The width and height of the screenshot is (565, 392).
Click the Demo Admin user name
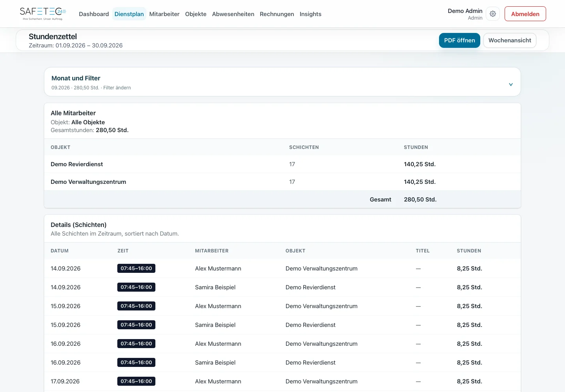click(x=465, y=11)
